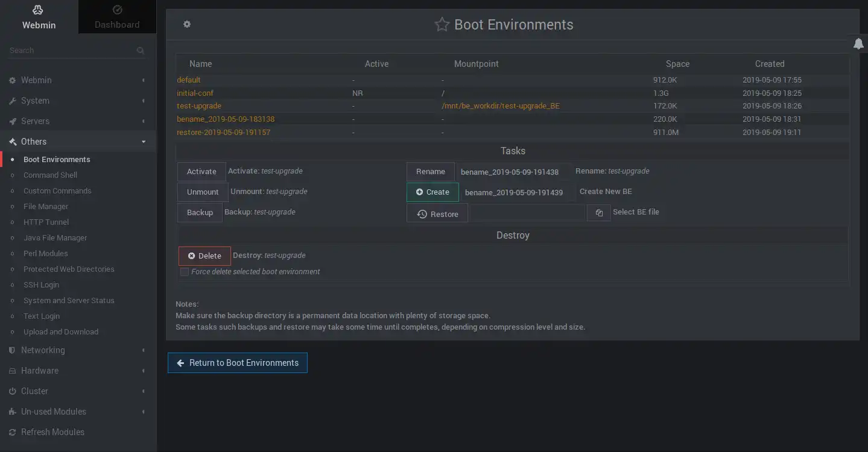
Task: Click the Activate button
Action: 201,172
